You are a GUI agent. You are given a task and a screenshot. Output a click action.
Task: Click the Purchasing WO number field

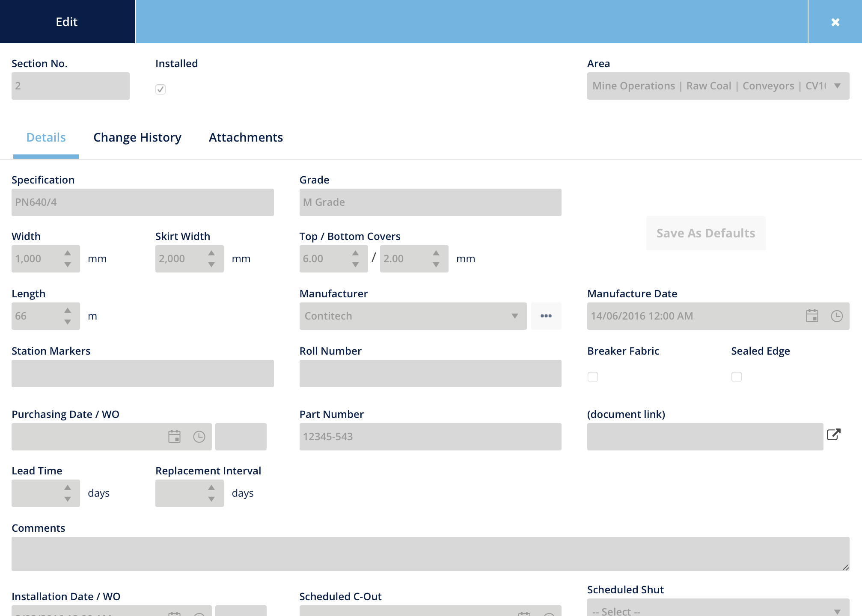tap(241, 437)
